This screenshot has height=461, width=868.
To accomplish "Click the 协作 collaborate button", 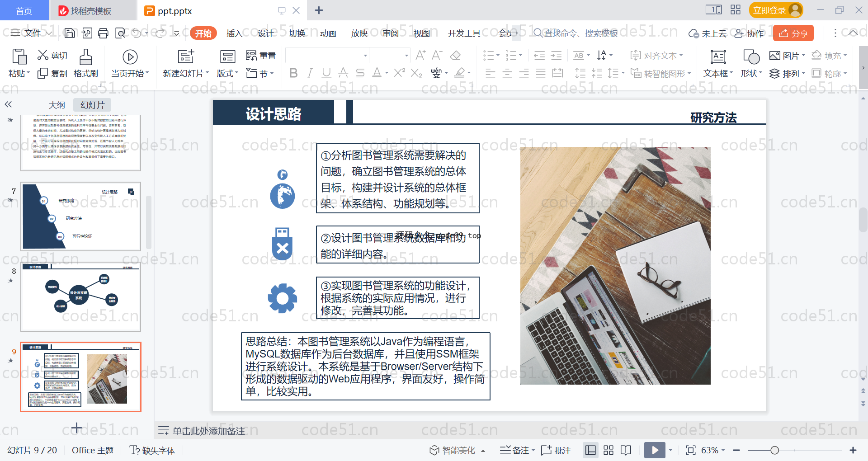I will (x=749, y=33).
